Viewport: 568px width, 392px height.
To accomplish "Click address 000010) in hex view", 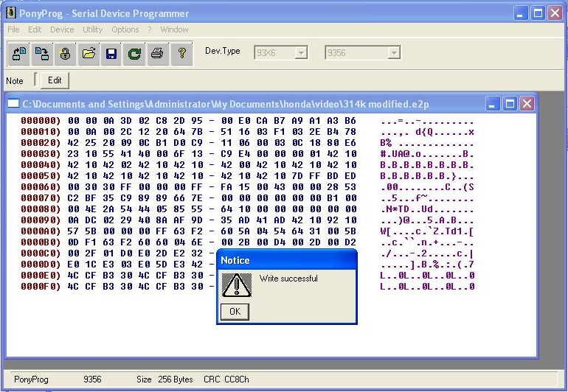I will (41, 132).
